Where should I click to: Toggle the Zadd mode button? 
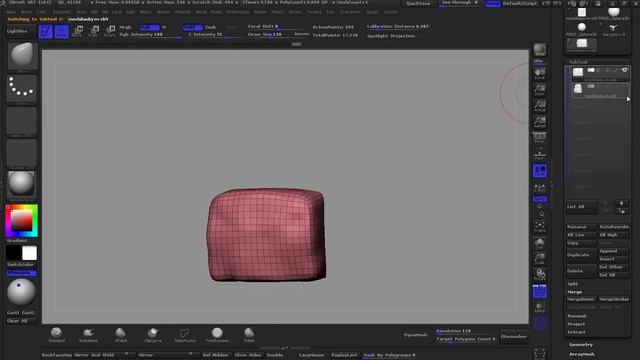192,27
